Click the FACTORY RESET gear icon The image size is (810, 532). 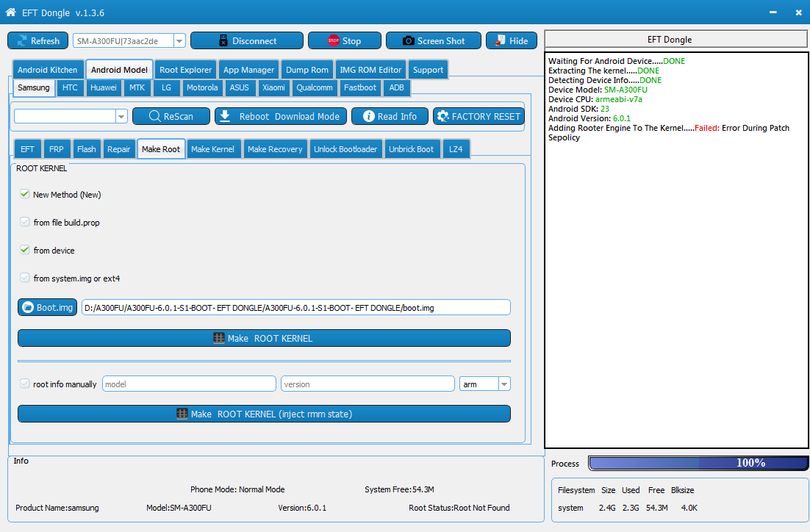click(x=442, y=116)
